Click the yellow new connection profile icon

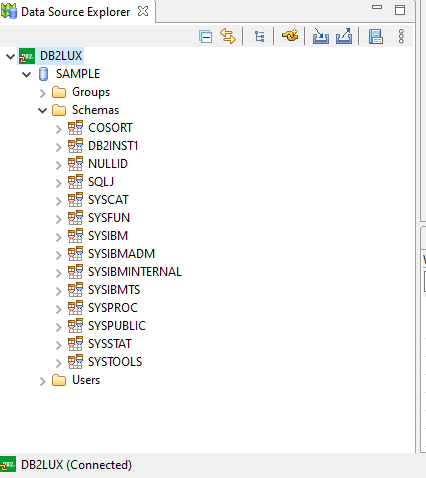coord(290,35)
